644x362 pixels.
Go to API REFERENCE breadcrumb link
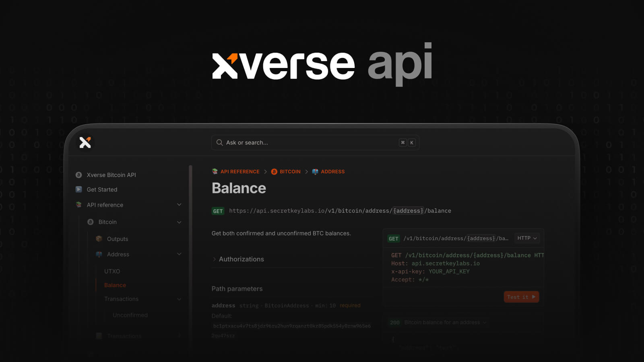tap(240, 172)
